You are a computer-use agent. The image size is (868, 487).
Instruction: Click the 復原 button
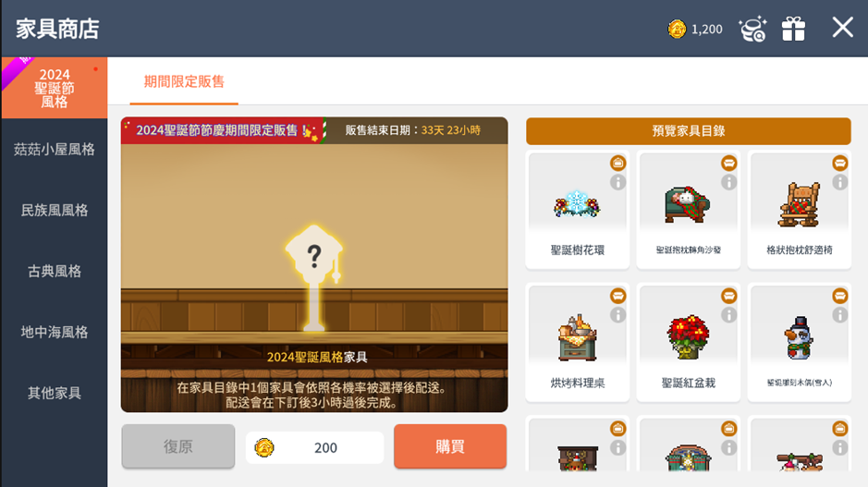[177, 446]
